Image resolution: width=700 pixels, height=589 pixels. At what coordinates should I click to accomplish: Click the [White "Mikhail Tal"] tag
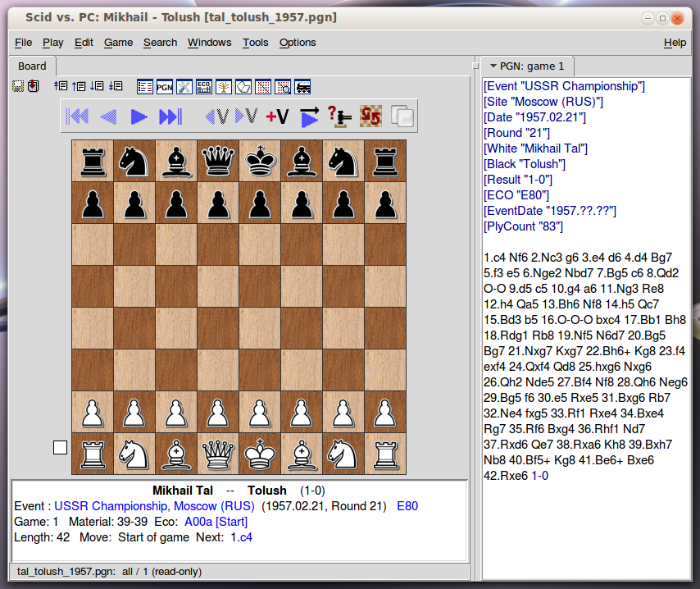point(536,148)
